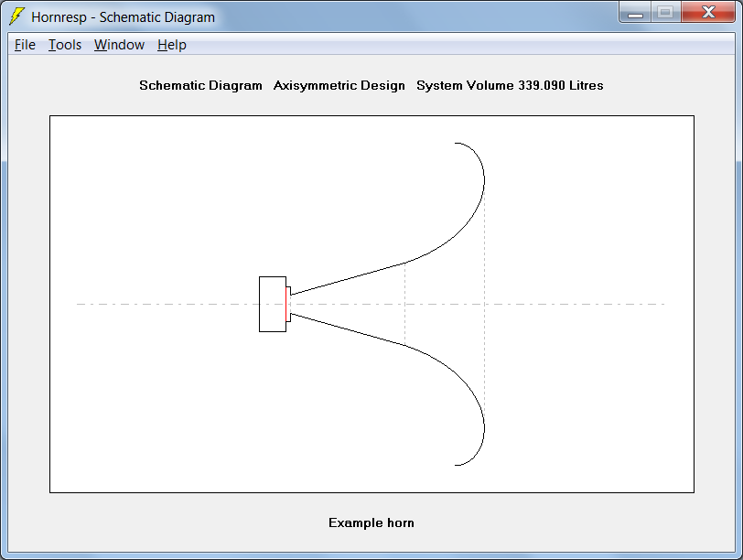Close the Hornresp Schematic Diagram window
This screenshot has width=743, height=560.
pos(708,12)
